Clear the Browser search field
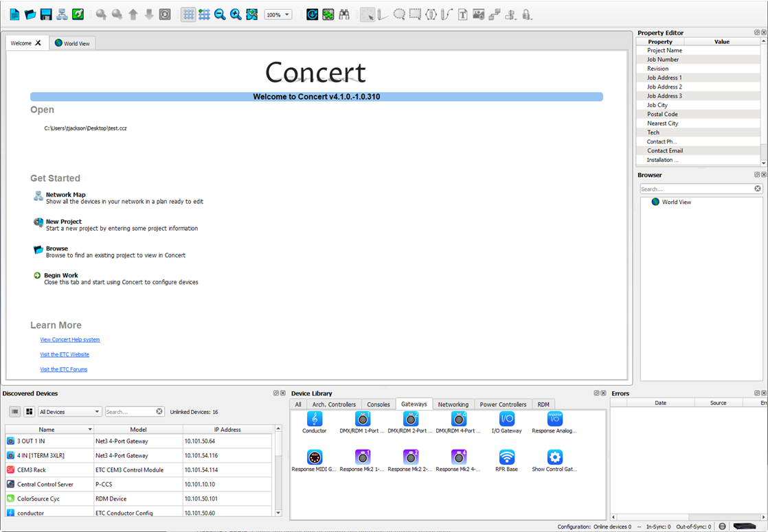This screenshot has width=768, height=532. (757, 188)
